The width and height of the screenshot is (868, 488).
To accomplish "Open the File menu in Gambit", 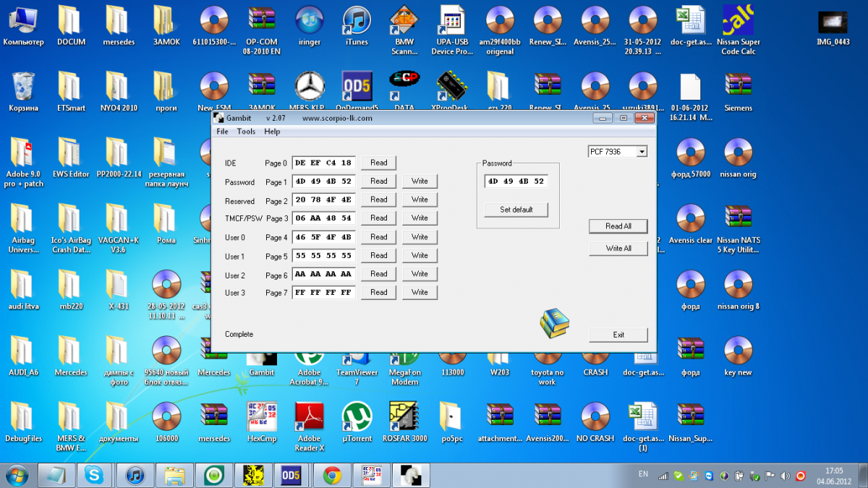I will click(x=222, y=132).
